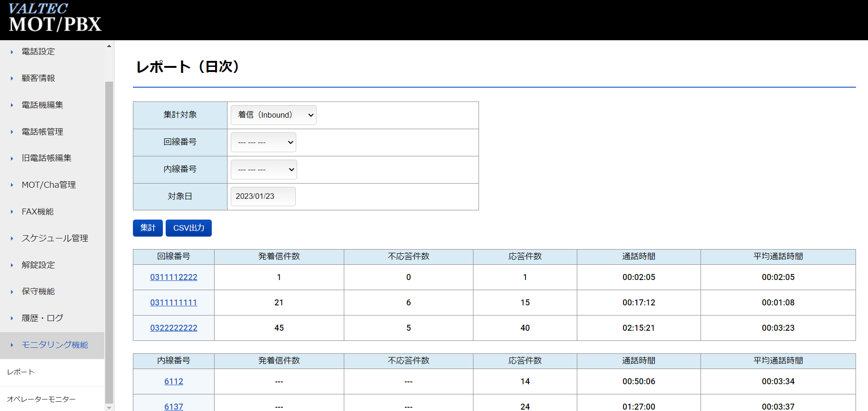Click the VALTEC MOT/PBX logo

[x=55, y=18]
